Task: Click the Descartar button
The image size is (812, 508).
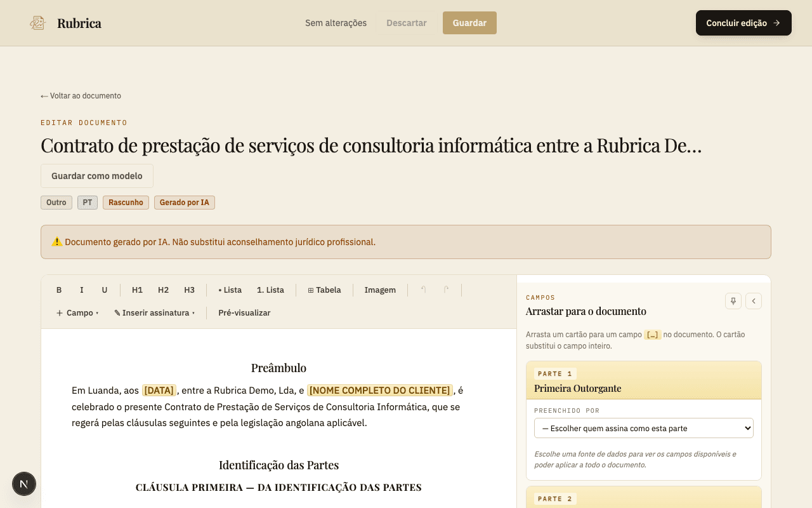Action: (407, 23)
